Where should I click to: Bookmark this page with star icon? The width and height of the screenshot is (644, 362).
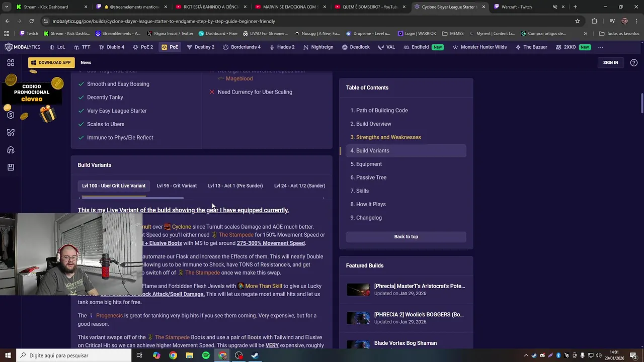578,21
